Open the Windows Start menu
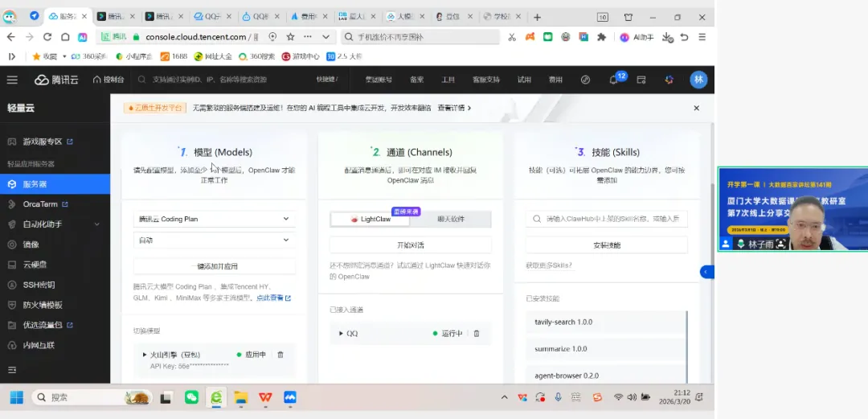868x419 pixels. (17, 397)
